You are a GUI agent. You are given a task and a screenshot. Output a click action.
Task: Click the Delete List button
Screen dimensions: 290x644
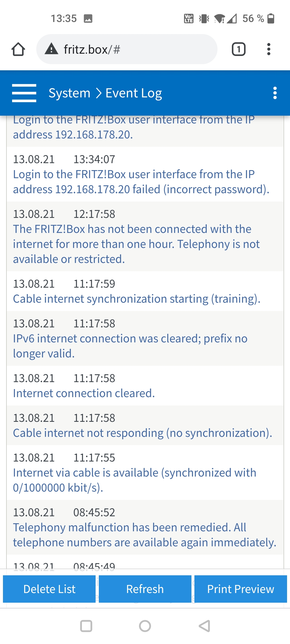(x=49, y=589)
